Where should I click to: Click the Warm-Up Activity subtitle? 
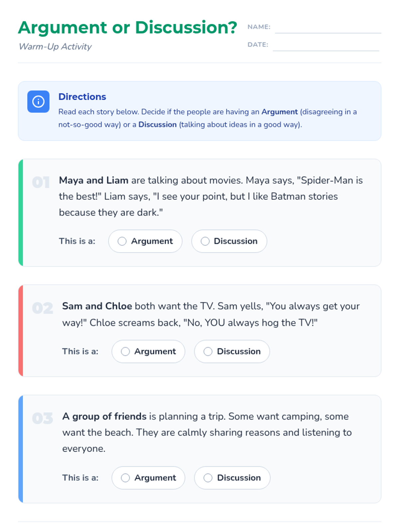click(55, 47)
